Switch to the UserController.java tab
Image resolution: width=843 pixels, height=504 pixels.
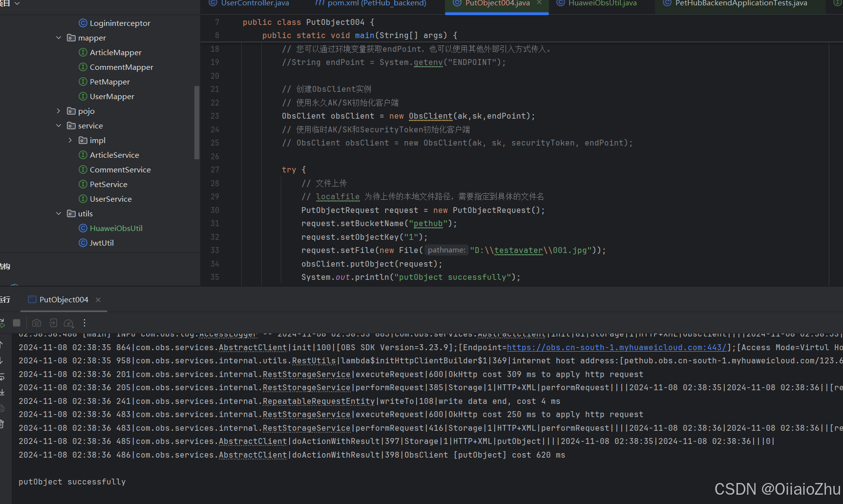[249, 3]
